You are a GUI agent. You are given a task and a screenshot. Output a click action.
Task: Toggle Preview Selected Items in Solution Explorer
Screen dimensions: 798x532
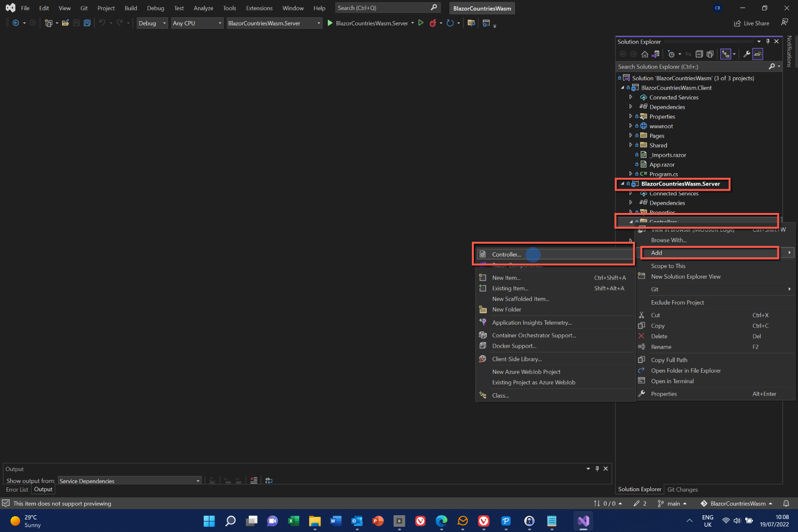758,54
